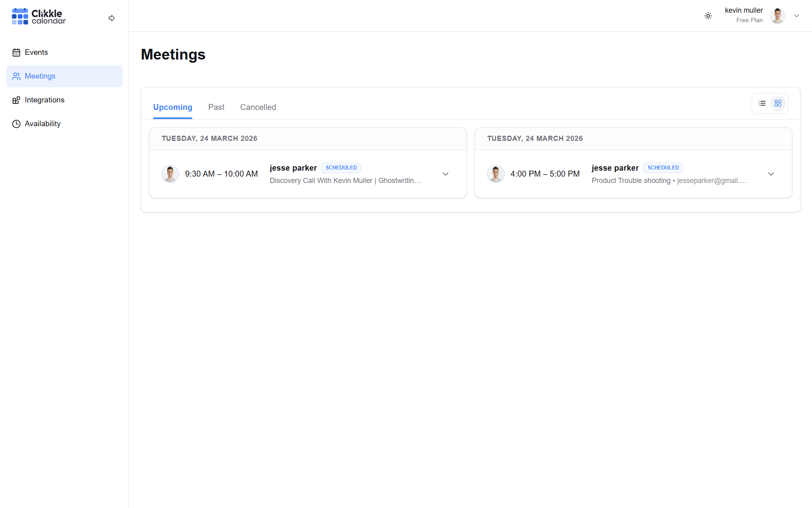Click the Availability clock icon
The height and width of the screenshot is (508, 812).
click(16, 124)
